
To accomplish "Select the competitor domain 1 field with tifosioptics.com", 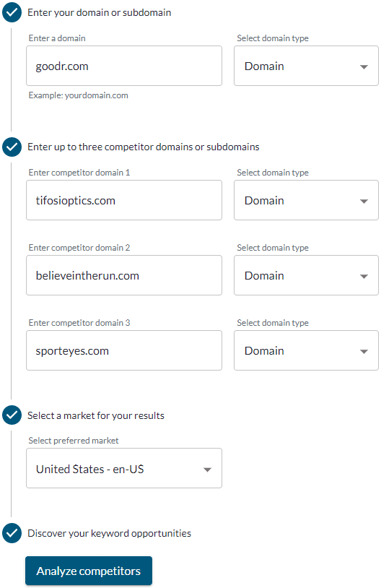I will pyautogui.click(x=124, y=200).
